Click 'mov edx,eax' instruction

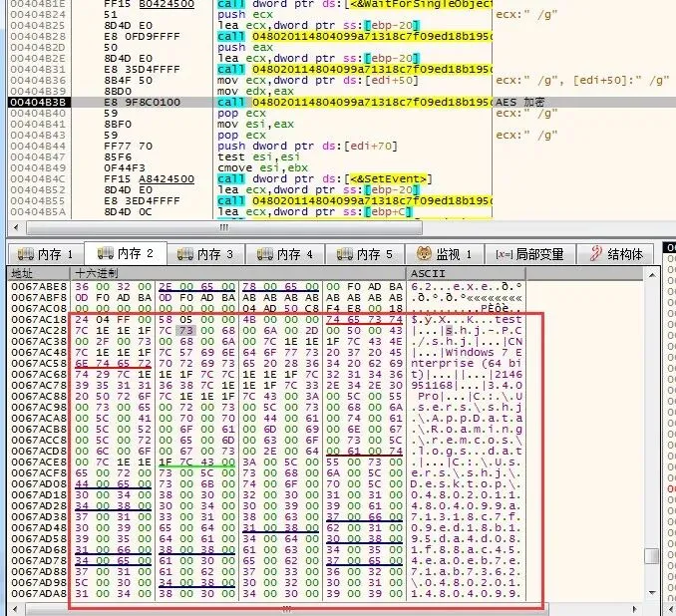pos(255,91)
